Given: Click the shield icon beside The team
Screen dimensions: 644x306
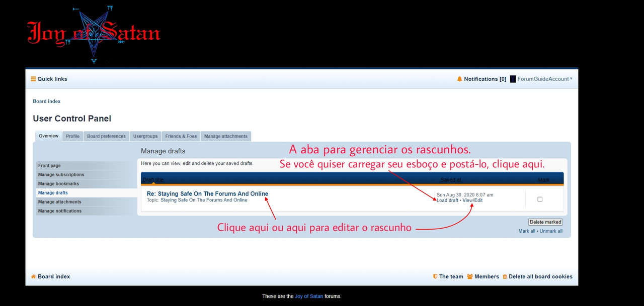Looking at the screenshot, I should 435,277.
